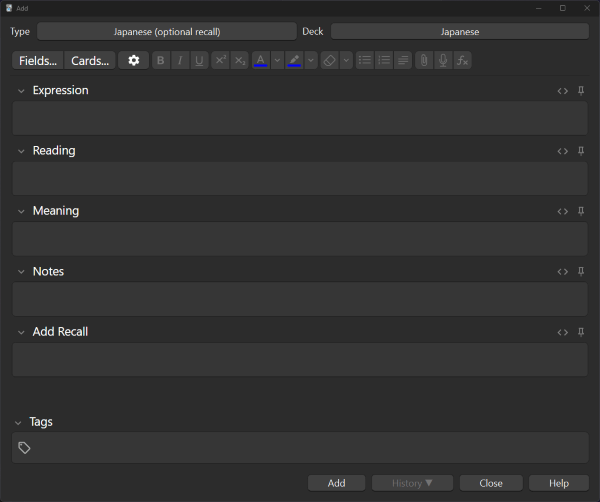Apply italic formatting

tap(180, 60)
